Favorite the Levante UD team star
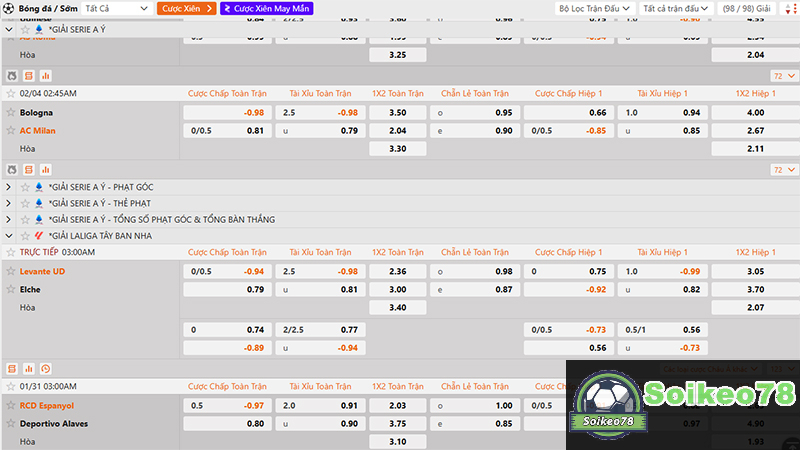800x450 pixels. click(10, 271)
